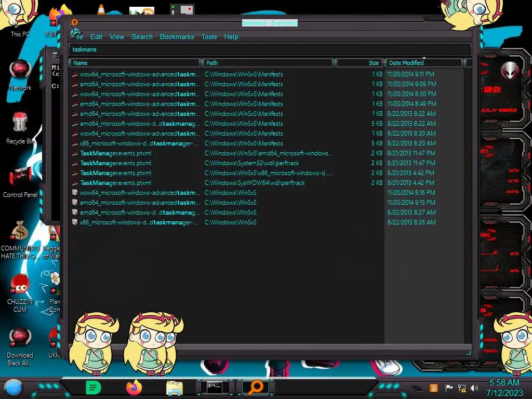Screen dimensions: 532x399
Task: Open the Network desktop icon
Action: pos(20,75)
